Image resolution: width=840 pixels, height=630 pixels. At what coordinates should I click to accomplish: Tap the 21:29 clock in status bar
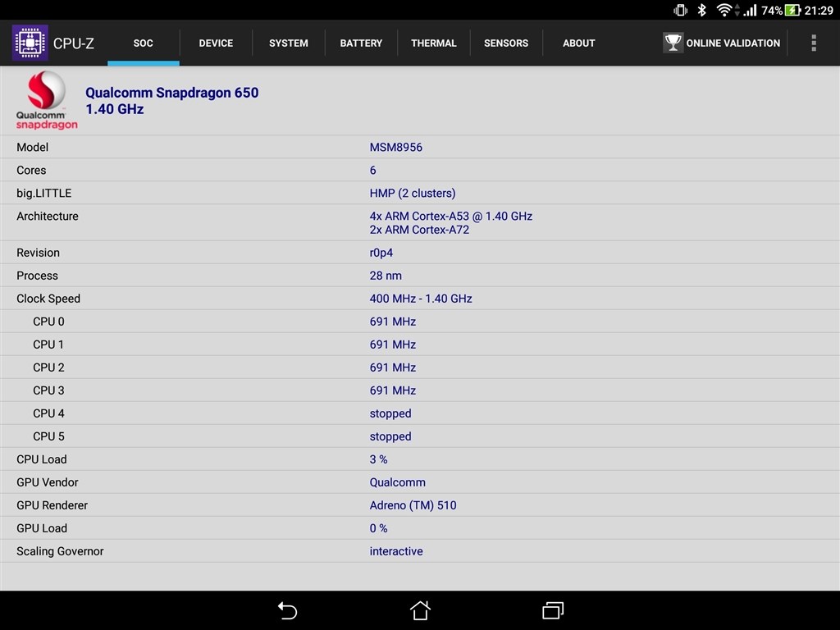pos(819,10)
